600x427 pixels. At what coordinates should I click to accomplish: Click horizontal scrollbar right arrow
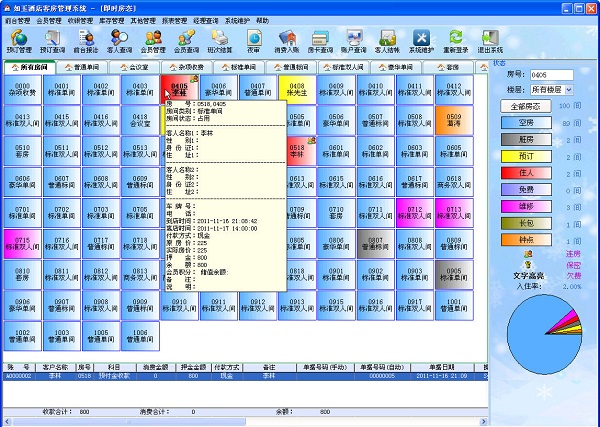tap(484, 421)
